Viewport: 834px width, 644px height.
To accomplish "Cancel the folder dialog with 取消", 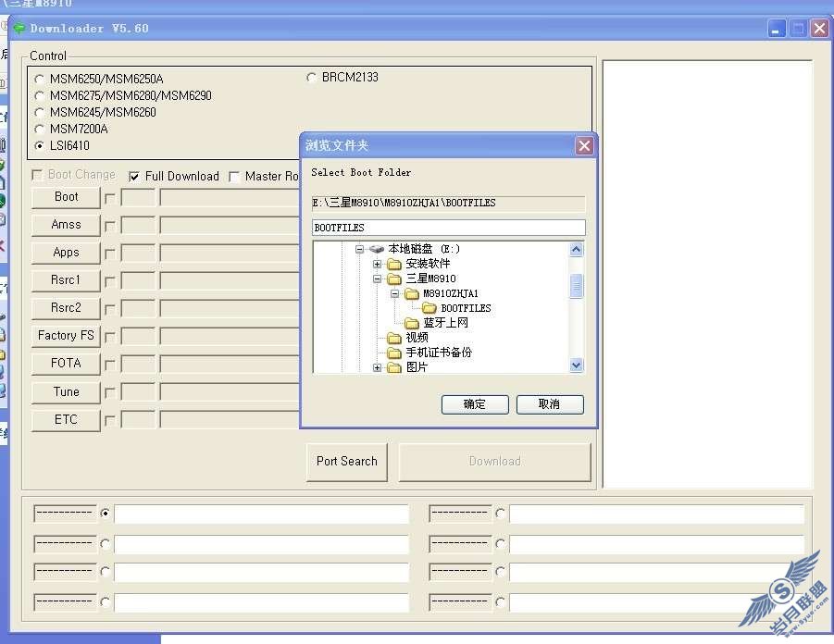I will tap(550, 404).
